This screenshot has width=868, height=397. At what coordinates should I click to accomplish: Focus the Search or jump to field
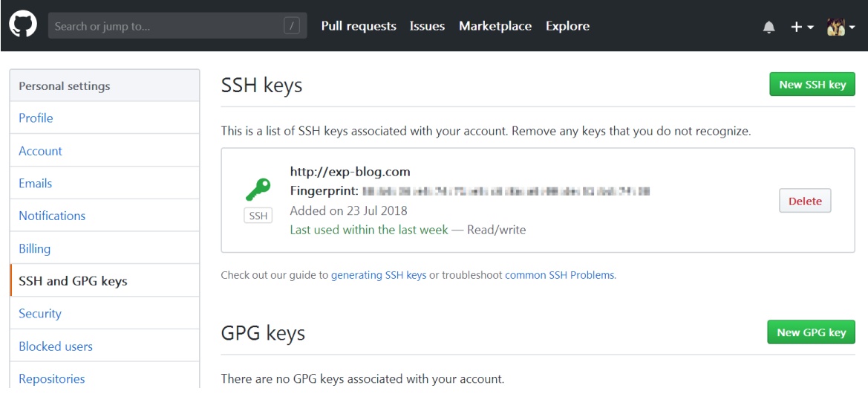177,26
